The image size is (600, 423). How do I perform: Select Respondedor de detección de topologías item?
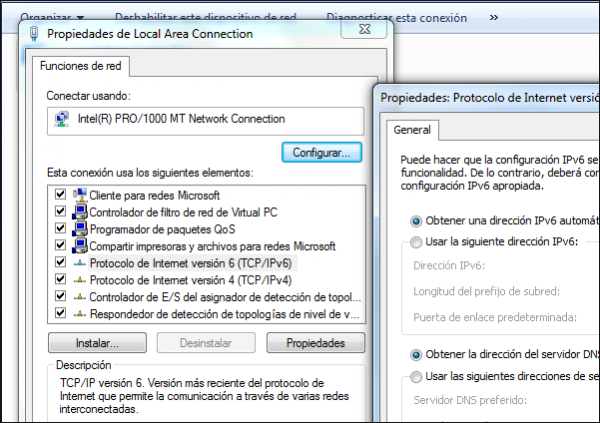[224, 314]
